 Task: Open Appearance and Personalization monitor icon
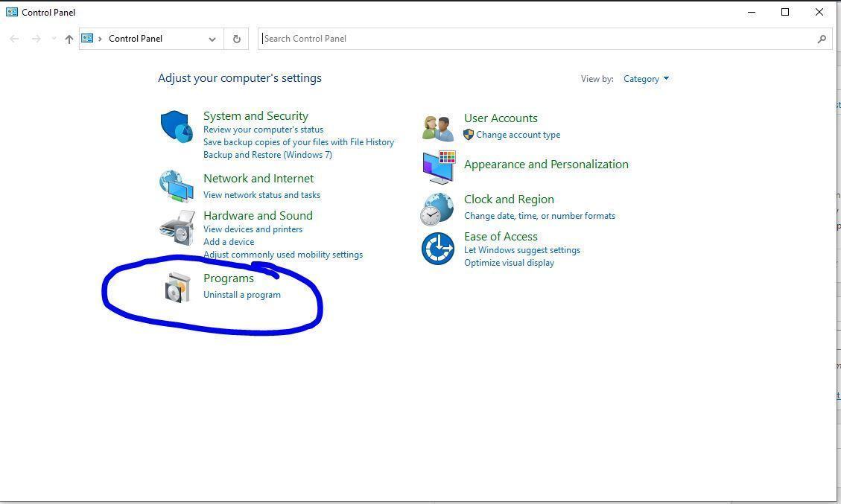pos(439,167)
